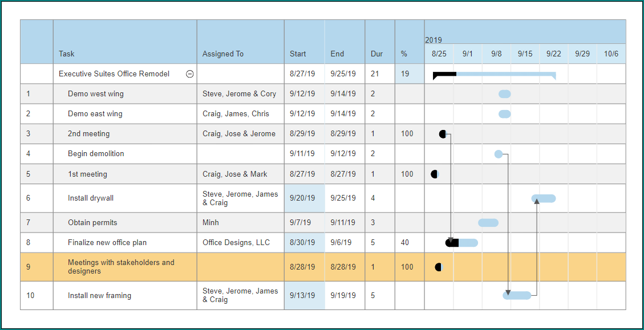Select the 1st meeting task cell
Viewport: 644px width, 330px height.
pos(125,174)
